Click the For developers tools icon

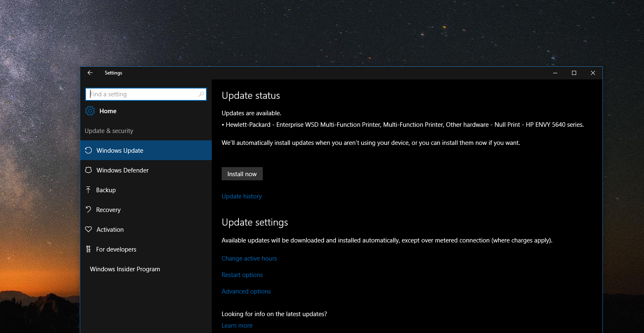[x=88, y=249]
